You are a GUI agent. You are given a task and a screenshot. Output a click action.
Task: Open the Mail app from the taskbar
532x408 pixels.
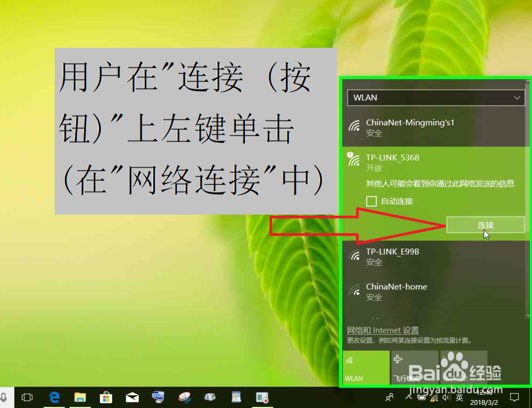tap(132, 397)
